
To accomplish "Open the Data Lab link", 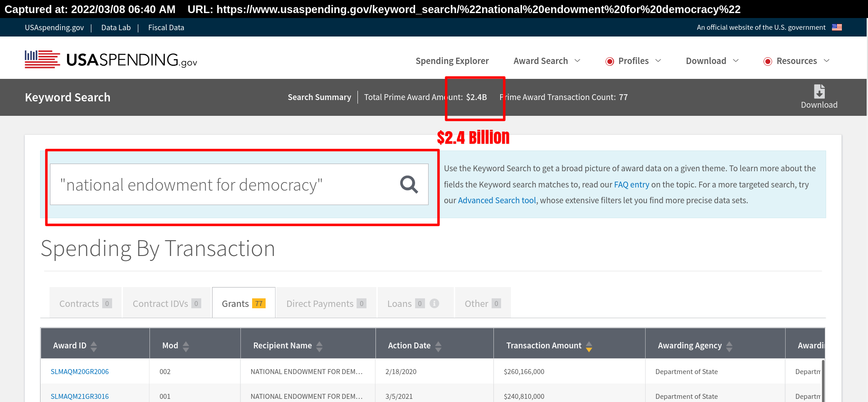I will 116,27.
